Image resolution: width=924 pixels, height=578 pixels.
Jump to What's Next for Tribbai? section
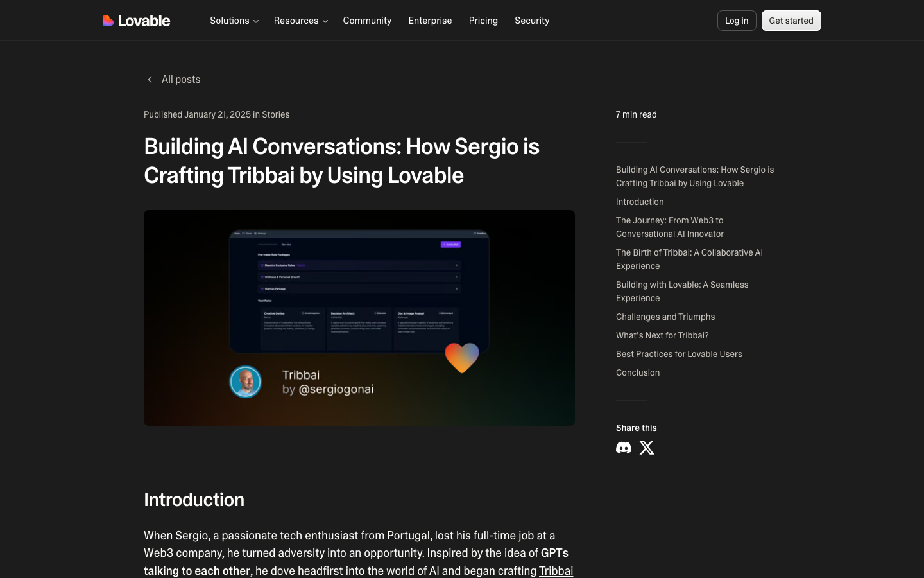pos(662,335)
